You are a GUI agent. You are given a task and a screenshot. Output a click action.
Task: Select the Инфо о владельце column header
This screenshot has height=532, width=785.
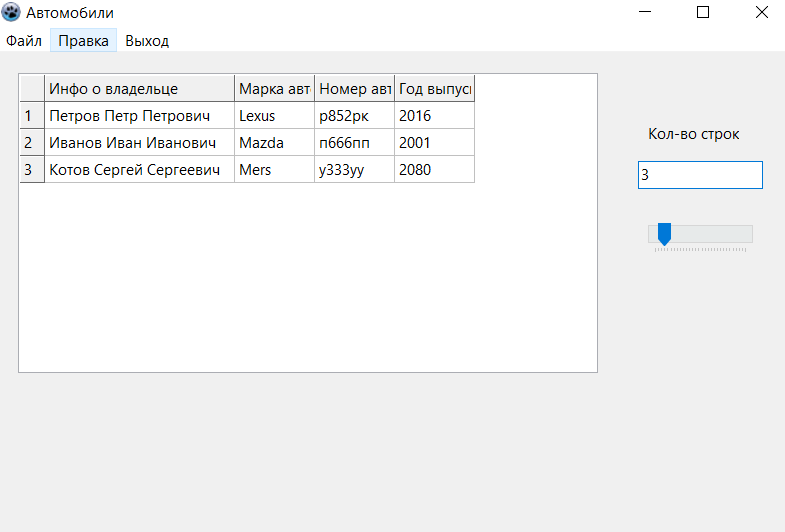[140, 89]
